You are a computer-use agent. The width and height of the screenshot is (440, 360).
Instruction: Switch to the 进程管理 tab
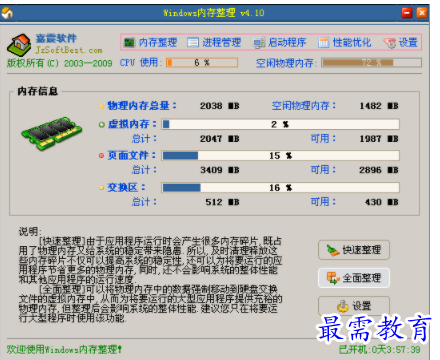coord(214,43)
